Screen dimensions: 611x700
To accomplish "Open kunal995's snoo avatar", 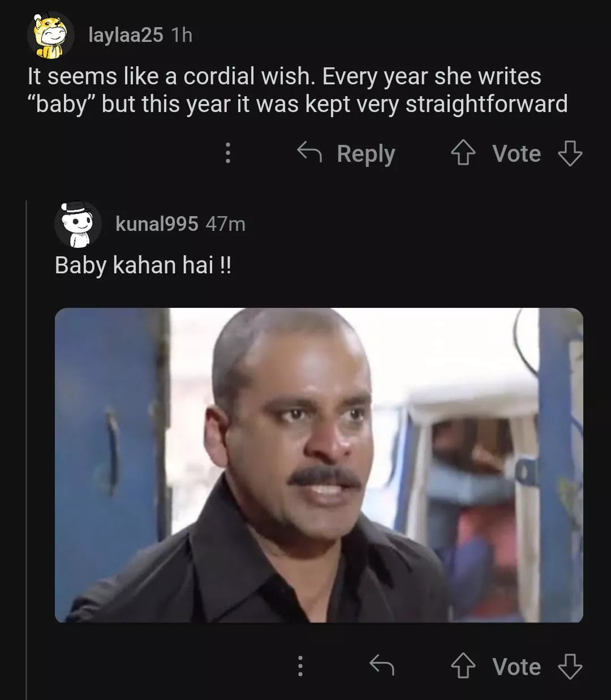I will coord(78,224).
